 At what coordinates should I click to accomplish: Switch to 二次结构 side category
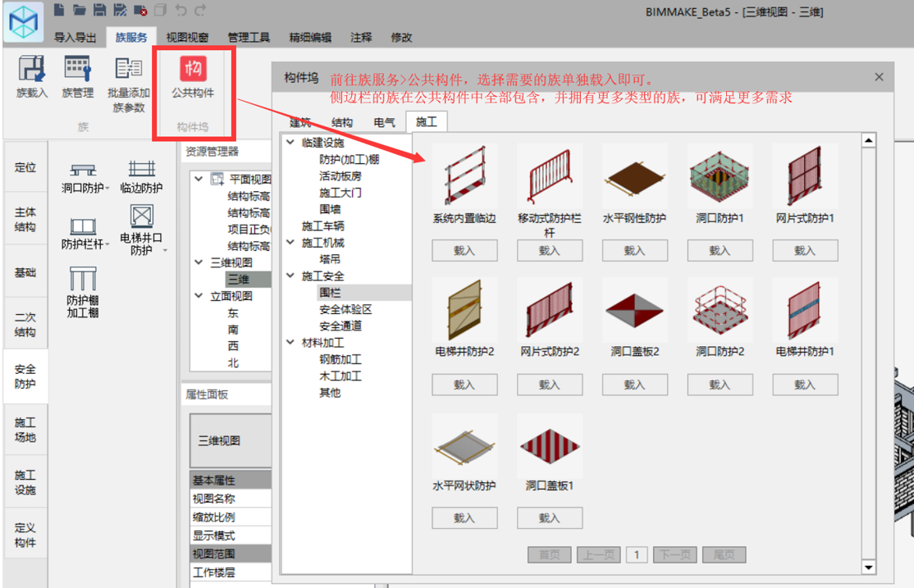pyautogui.click(x=25, y=324)
